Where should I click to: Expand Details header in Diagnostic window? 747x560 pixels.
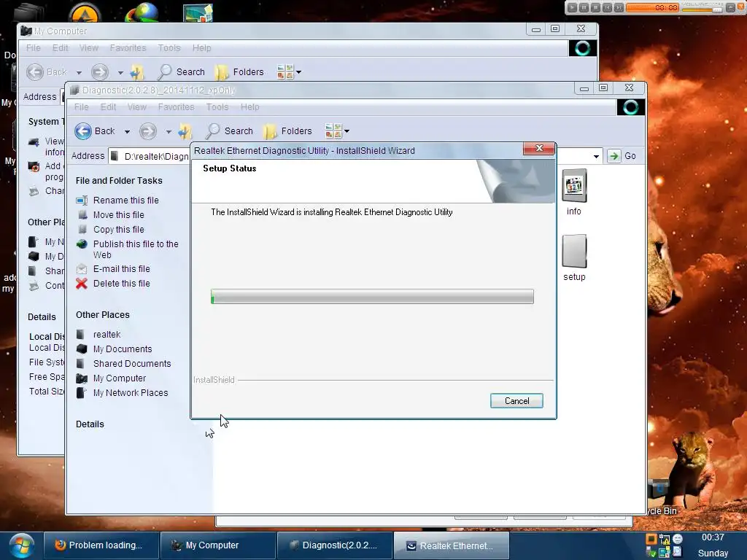[x=90, y=424]
